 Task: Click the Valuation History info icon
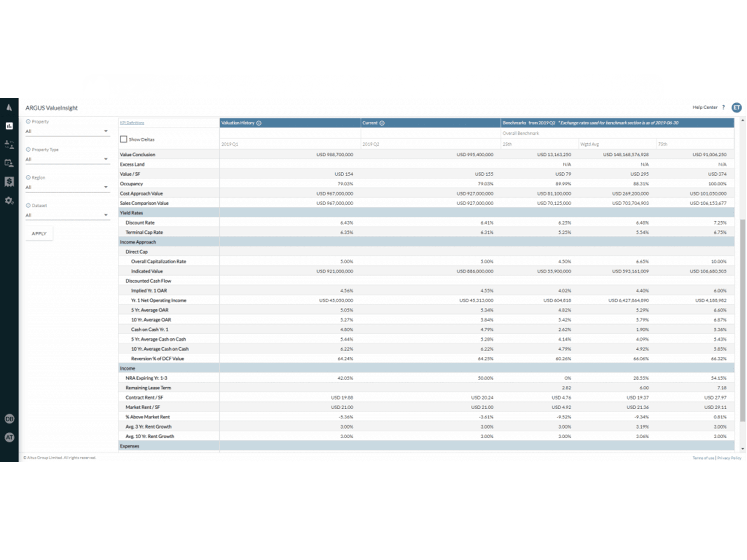point(259,123)
